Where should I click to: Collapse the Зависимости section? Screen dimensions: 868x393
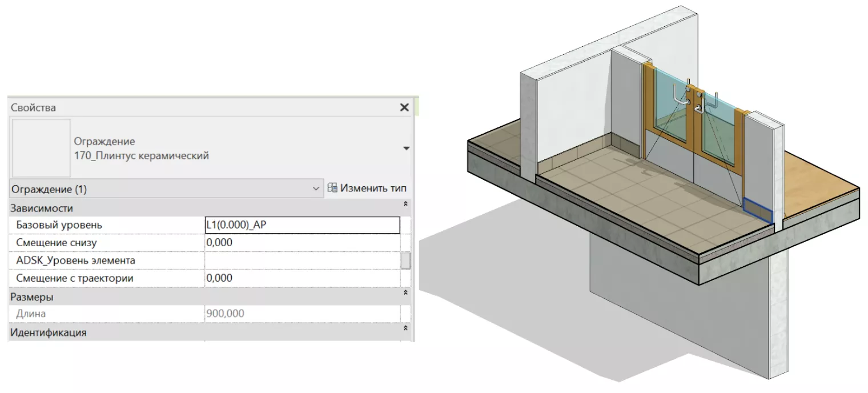click(405, 204)
